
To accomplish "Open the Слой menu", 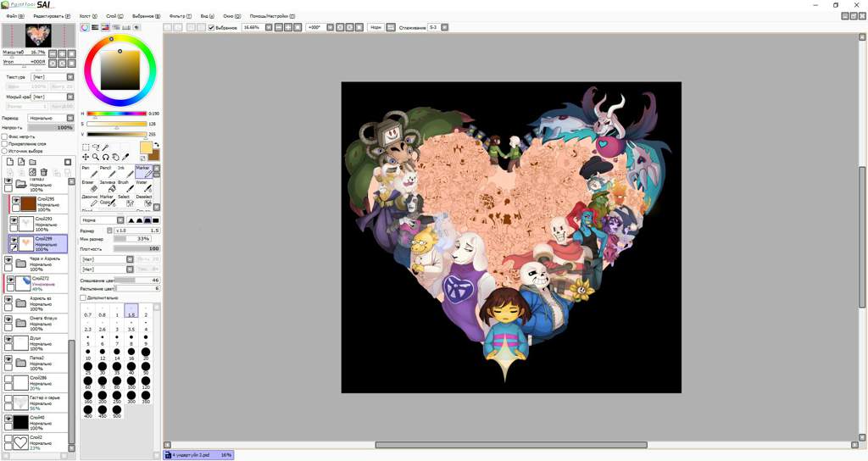I will click(114, 16).
